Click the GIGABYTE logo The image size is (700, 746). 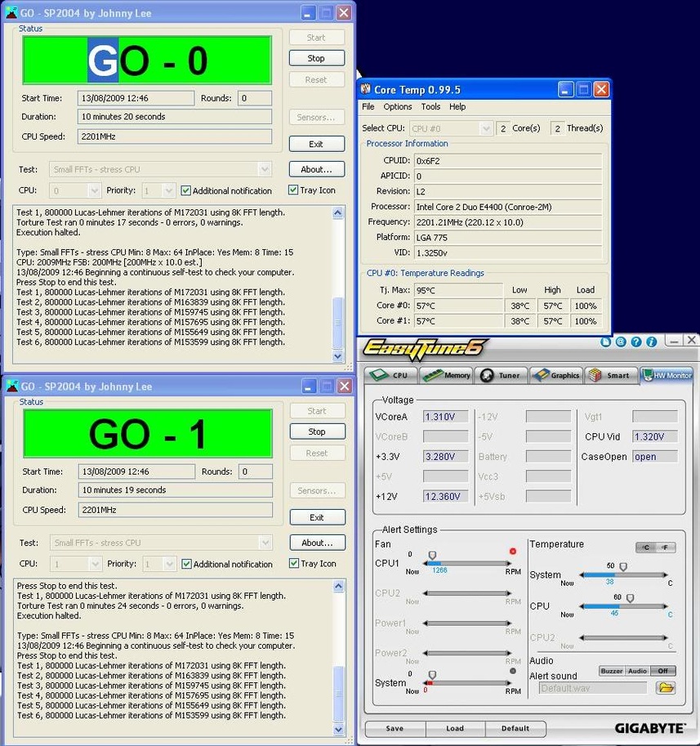coord(650,728)
